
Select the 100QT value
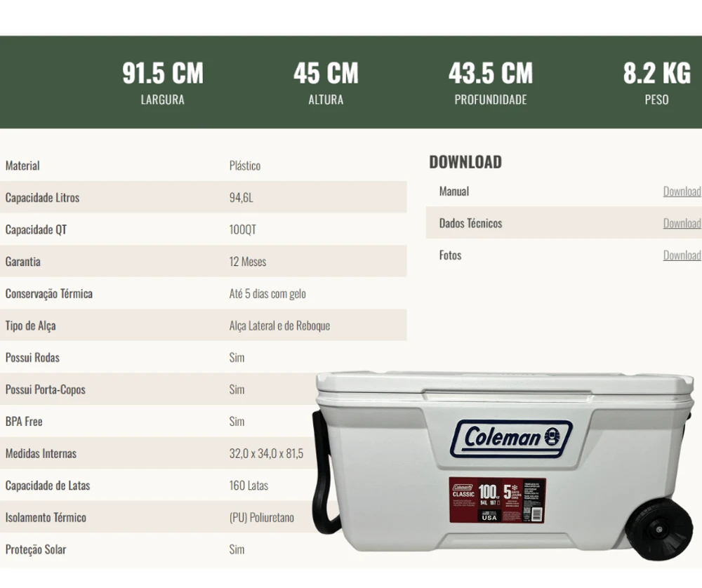(243, 229)
